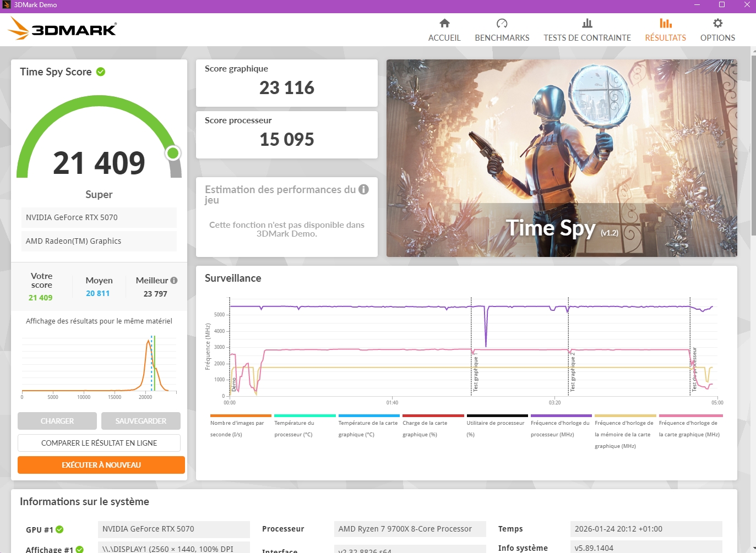The image size is (756, 553).
Task: Click green check icon next to GPU #1
Action: tap(59, 529)
